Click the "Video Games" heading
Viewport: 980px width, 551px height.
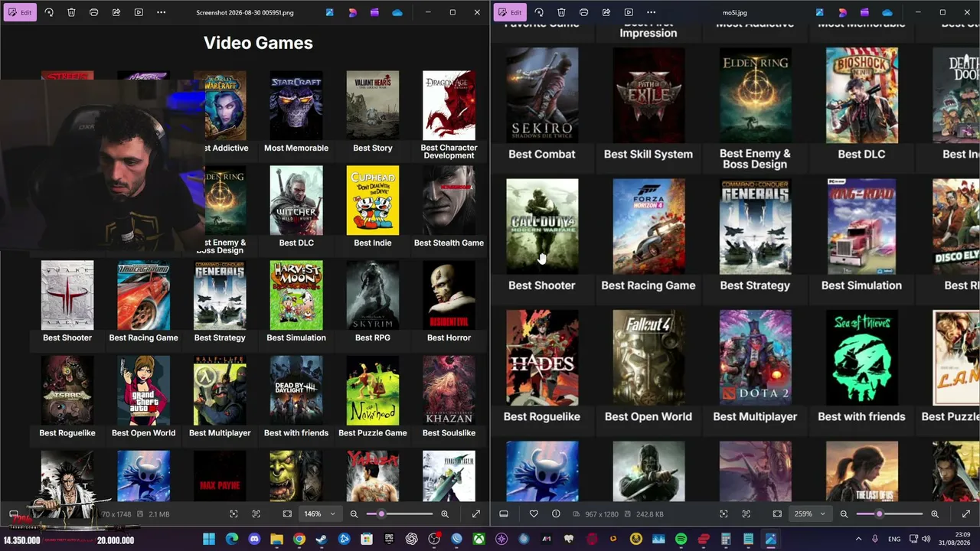point(258,43)
